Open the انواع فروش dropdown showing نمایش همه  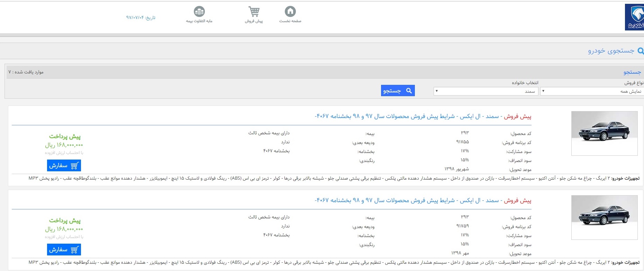592,91
